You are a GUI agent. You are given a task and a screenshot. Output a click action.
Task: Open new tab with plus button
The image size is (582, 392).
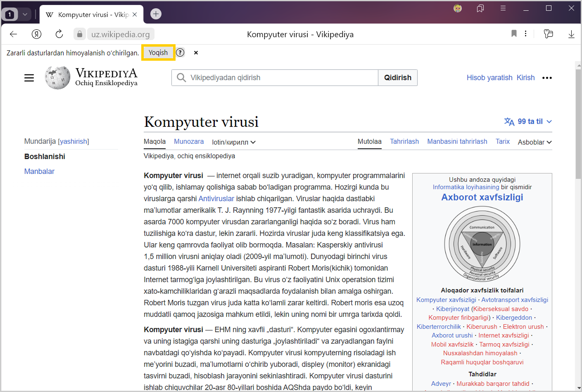tap(156, 14)
